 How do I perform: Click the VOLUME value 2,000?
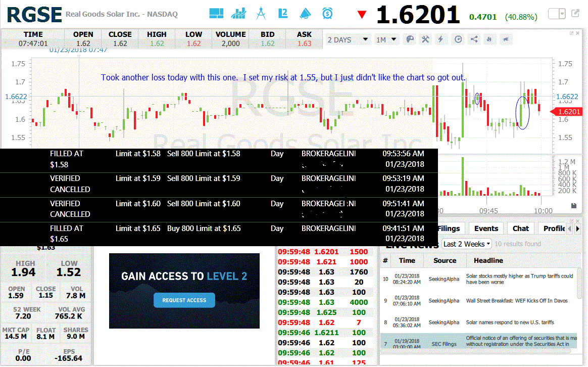click(x=231, y=43)
